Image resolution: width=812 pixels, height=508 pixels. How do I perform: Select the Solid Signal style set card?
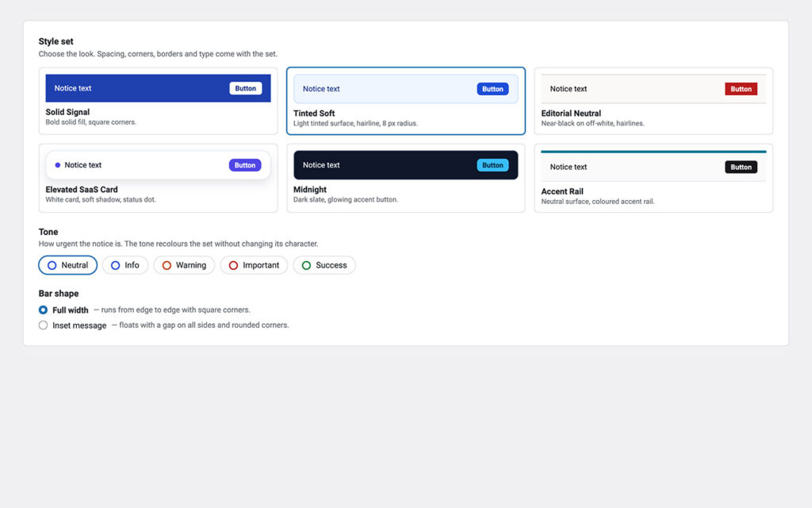click(158, 101)
